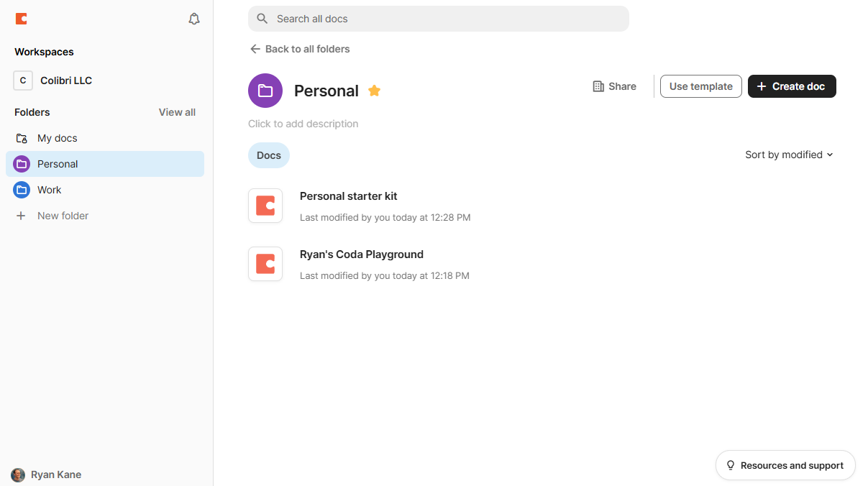The height and width of the screenshot is (486, 868).
Task: Click the Coda logo icon
Action: tap(22, 19)
